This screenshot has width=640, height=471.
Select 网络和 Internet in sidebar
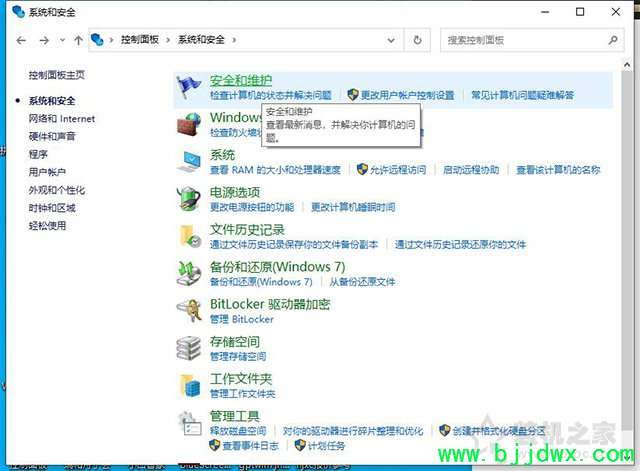click(62, 118)
